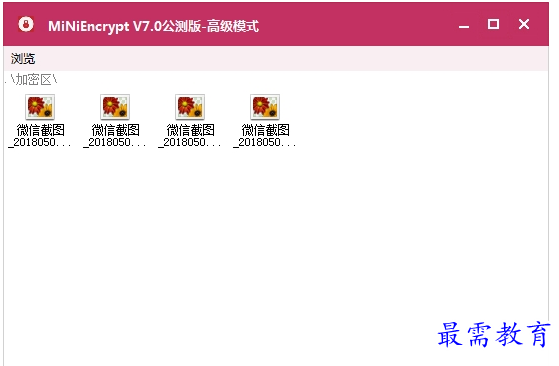Viewport: 559px width, 366px height.
Task: Select the first 微信截图 file icon
Action: [x=40, y=107]
